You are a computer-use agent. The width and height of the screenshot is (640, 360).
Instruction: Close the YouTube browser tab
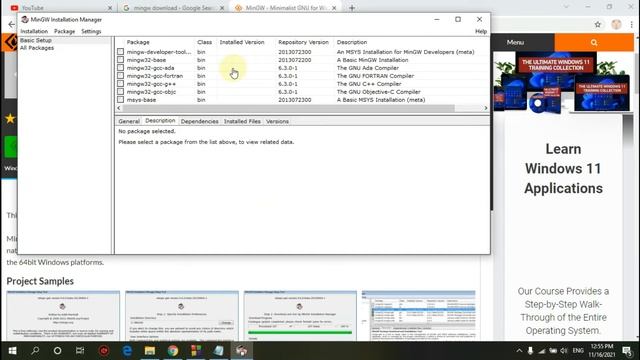110,8
